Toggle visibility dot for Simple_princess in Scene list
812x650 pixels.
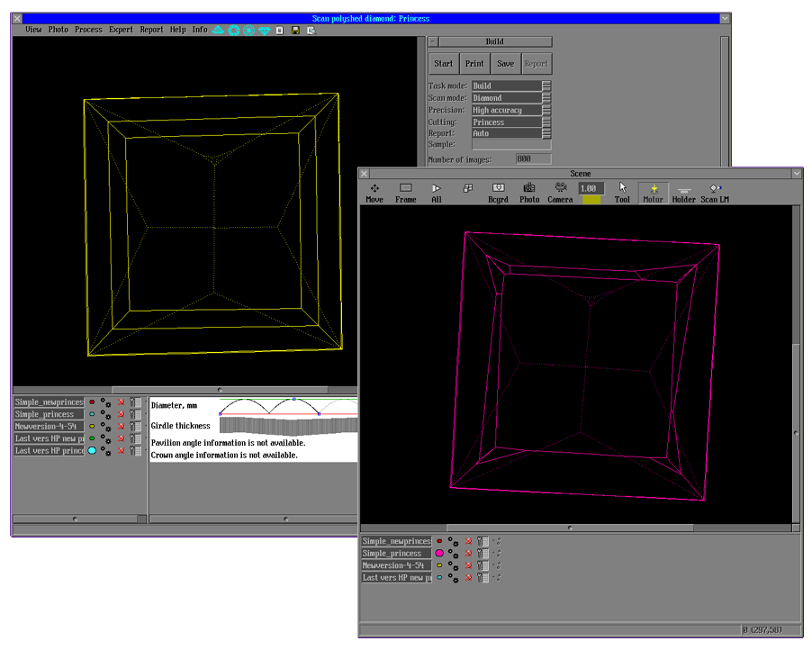click(439, 554)
